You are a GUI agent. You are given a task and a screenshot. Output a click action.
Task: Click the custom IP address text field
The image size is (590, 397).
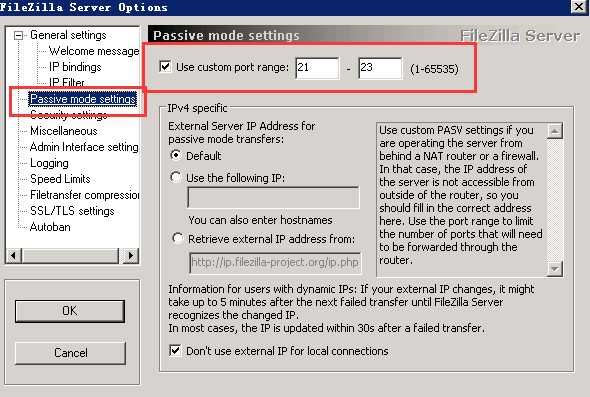click(274, 197)
